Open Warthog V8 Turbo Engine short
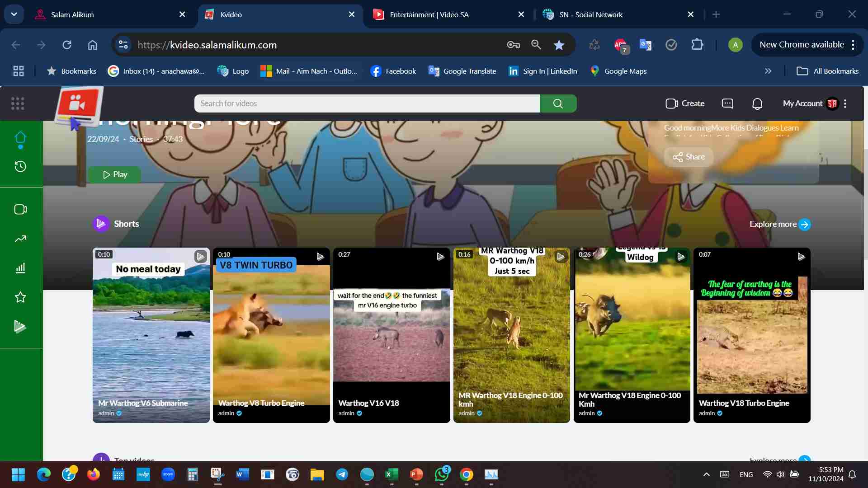 point(271,335)
